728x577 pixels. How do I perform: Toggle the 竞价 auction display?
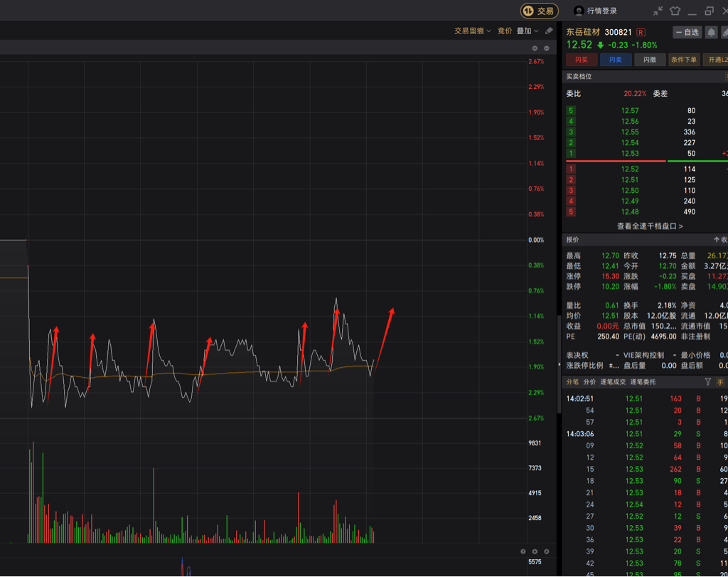(x=505, y=31)
